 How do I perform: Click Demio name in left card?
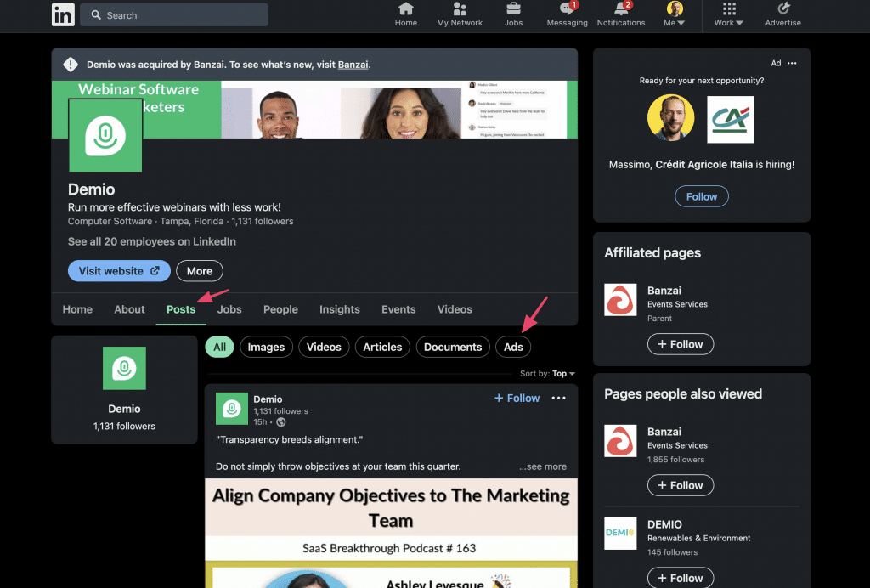[x=124, y=410]
